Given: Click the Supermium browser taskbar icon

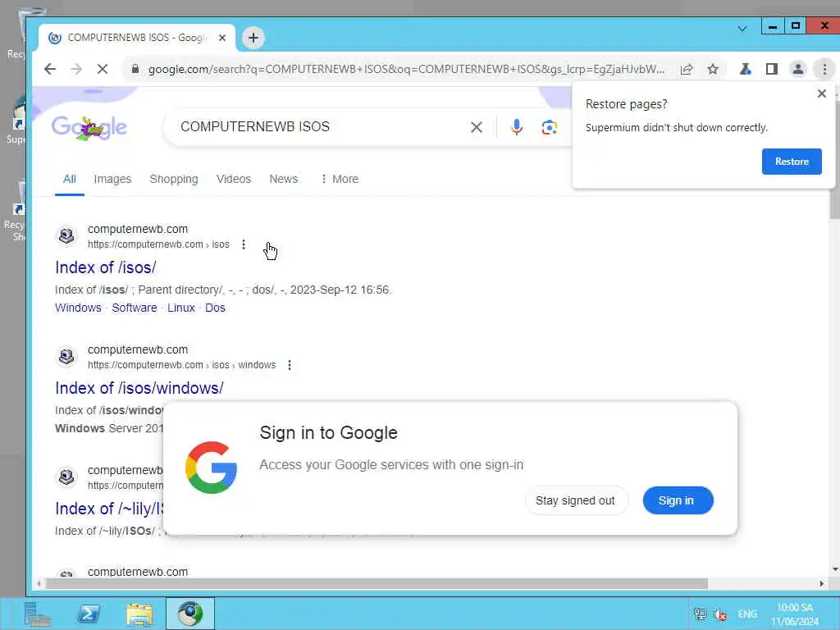Looking at the screenshot, I should [x=189, y=614].
